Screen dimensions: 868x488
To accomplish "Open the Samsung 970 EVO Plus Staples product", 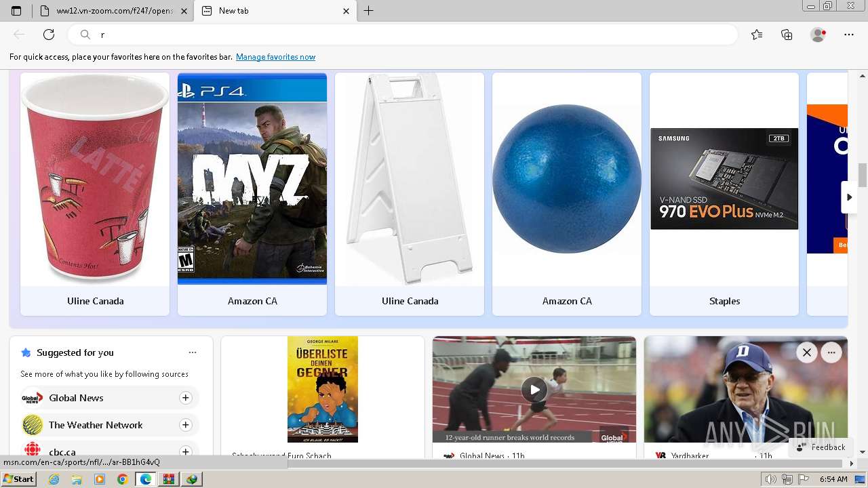I will pos(724,194).
